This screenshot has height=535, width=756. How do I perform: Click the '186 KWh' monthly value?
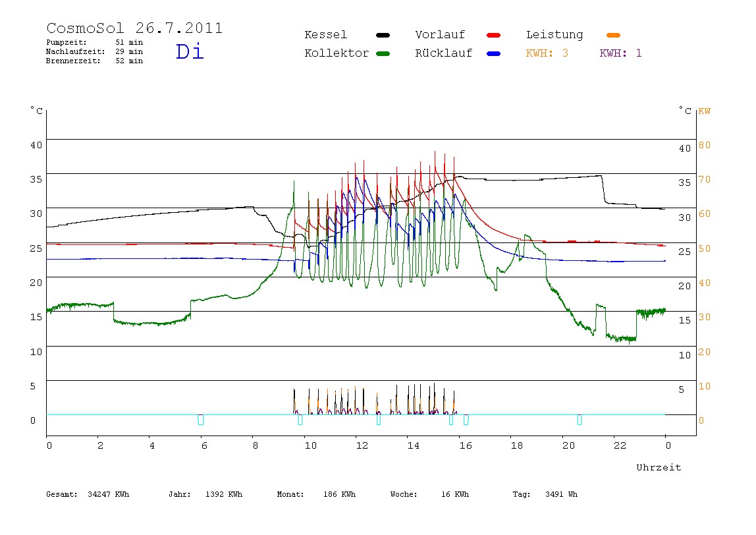coord(339,494)
